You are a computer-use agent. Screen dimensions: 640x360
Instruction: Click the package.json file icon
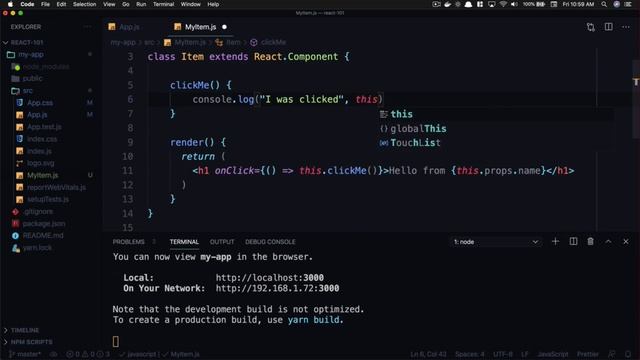point(16,224)
